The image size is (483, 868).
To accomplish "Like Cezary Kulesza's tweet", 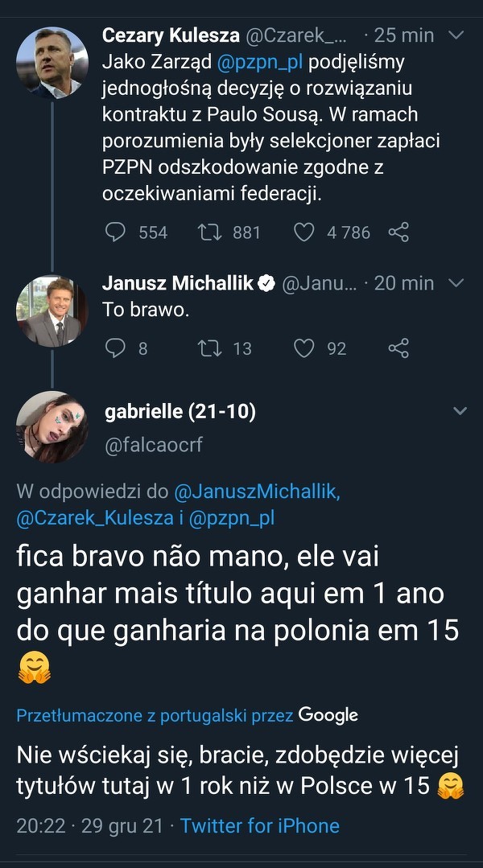I will click(x=303, y=232).
